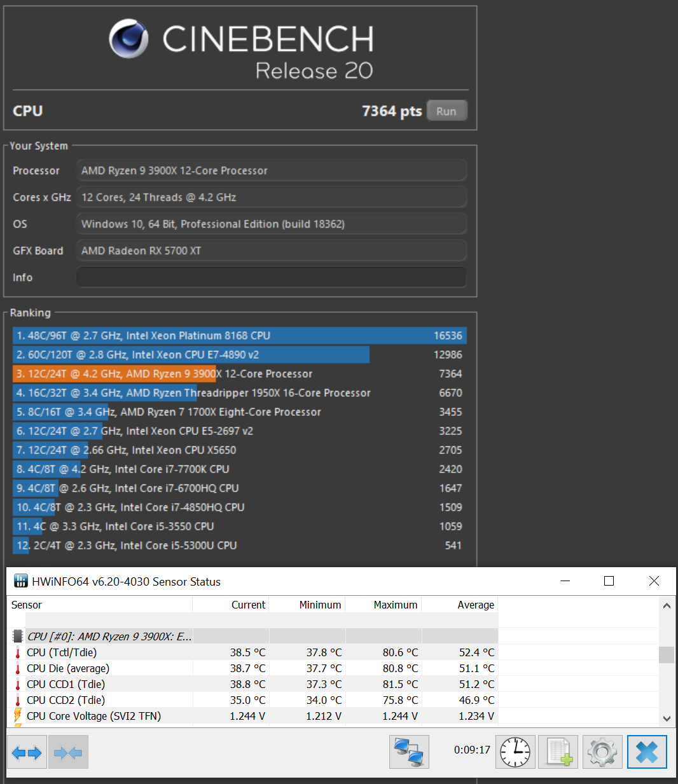Viewport: 678px width, 784px height.
Task: Open sensor settings gear icon
Action: (602, 752)
